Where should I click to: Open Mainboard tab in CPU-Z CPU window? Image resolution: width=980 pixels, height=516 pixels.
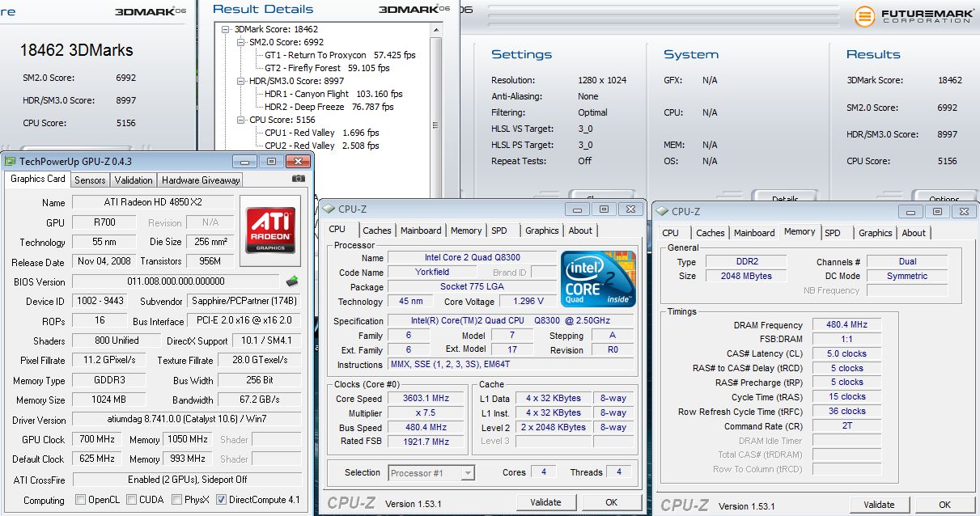click(421, 231)
